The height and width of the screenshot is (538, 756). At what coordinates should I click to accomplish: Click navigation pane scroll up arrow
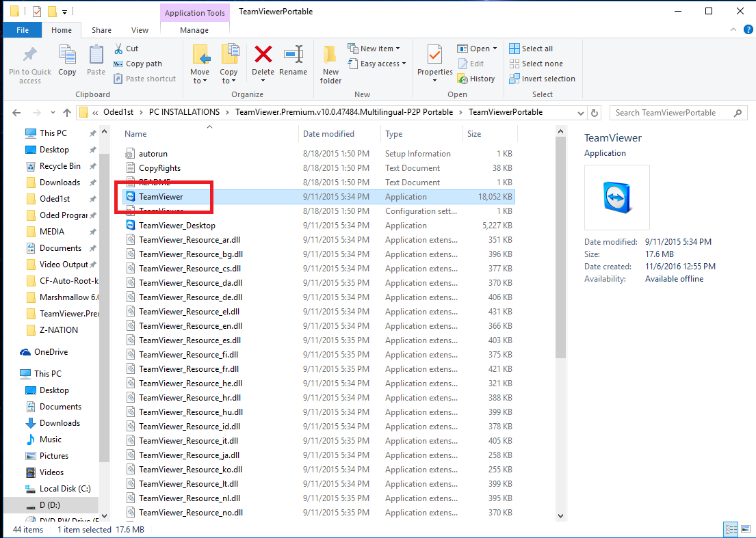point(105,131)
